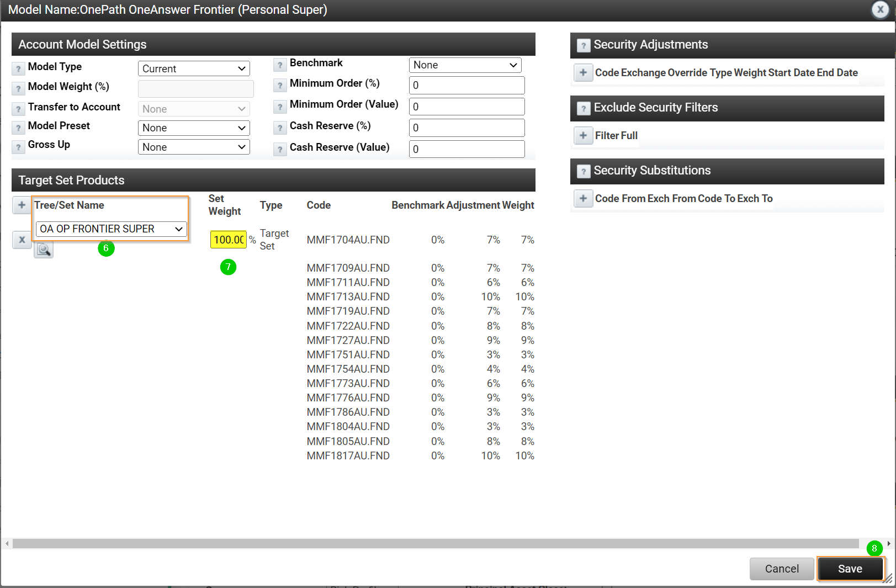This screenshot has height=588, width=896.
Task: Click help icon beside Cash Reserve (%)
Action: pyautogui.click(x=280, y=128)
